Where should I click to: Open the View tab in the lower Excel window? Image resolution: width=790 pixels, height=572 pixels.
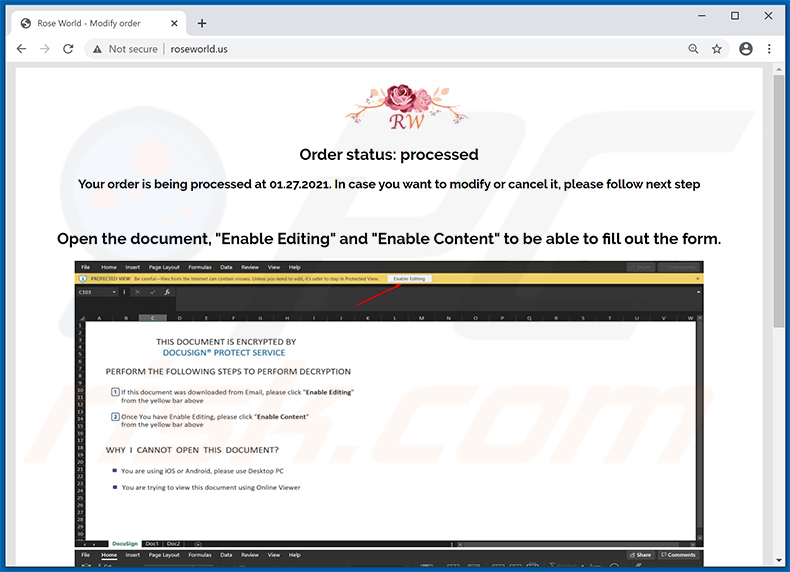(274, 555)
